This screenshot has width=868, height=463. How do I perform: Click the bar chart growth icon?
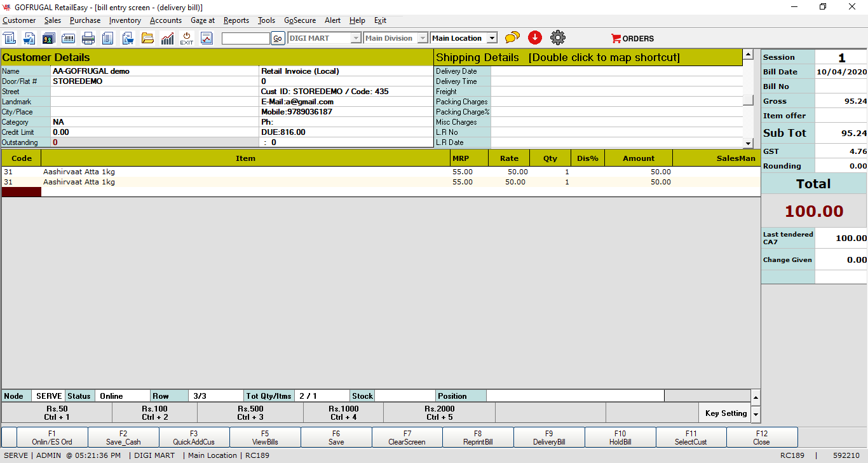pos(167,38)
